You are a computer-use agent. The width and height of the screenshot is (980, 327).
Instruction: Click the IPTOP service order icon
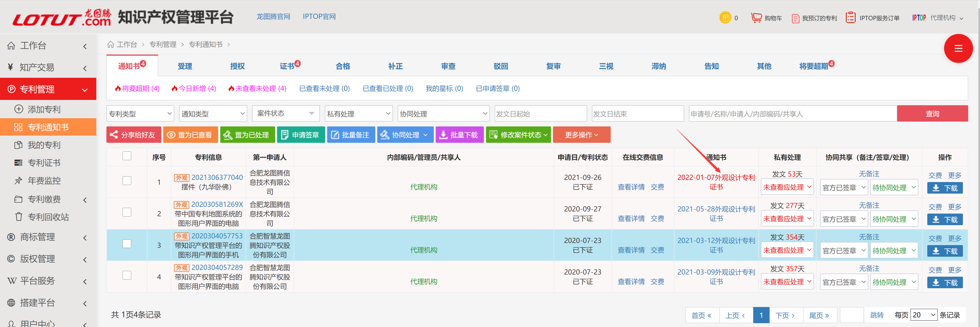click(850, 18)
